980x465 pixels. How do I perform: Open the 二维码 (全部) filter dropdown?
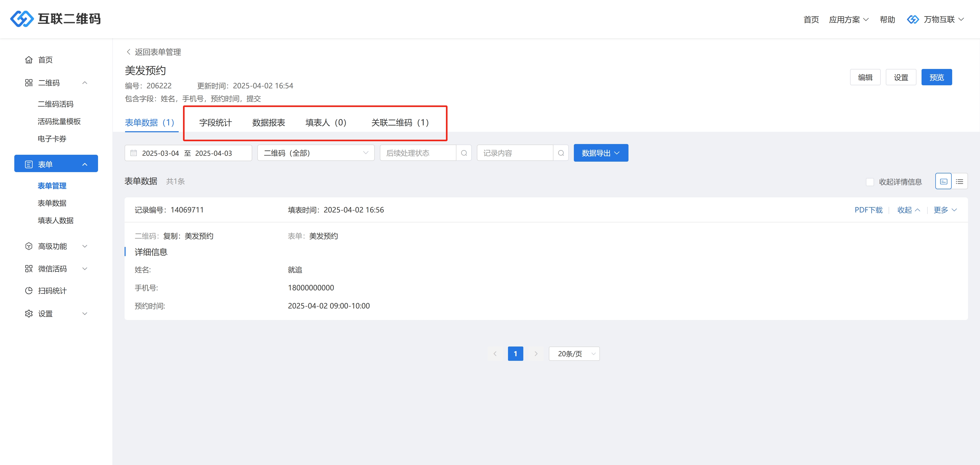point(316,153)
